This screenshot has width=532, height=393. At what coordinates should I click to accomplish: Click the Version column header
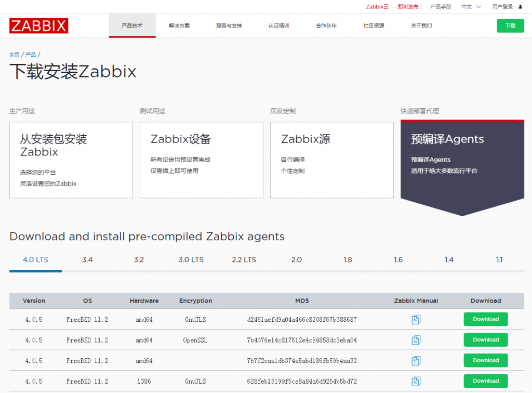pyautogui.click(x=34, y=300)
